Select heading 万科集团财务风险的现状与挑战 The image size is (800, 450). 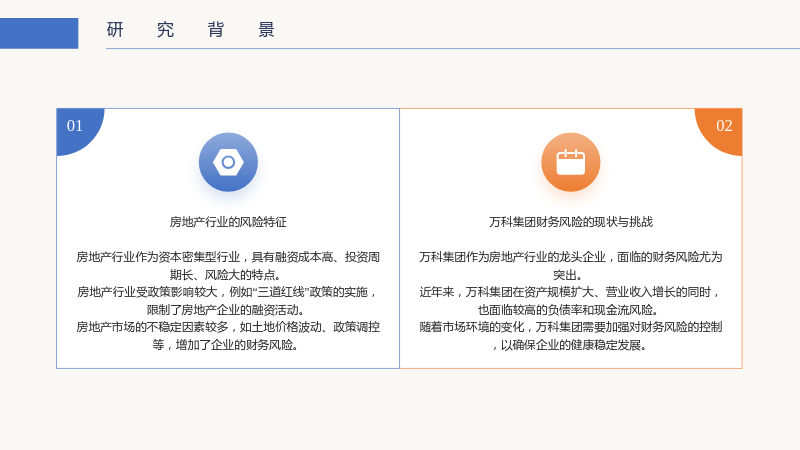571,222
